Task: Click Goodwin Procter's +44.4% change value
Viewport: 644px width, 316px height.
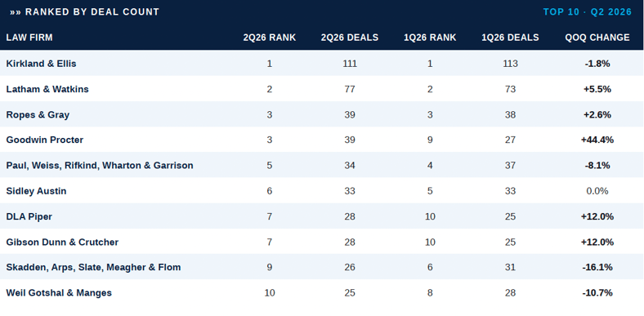Action: (597, 140)
